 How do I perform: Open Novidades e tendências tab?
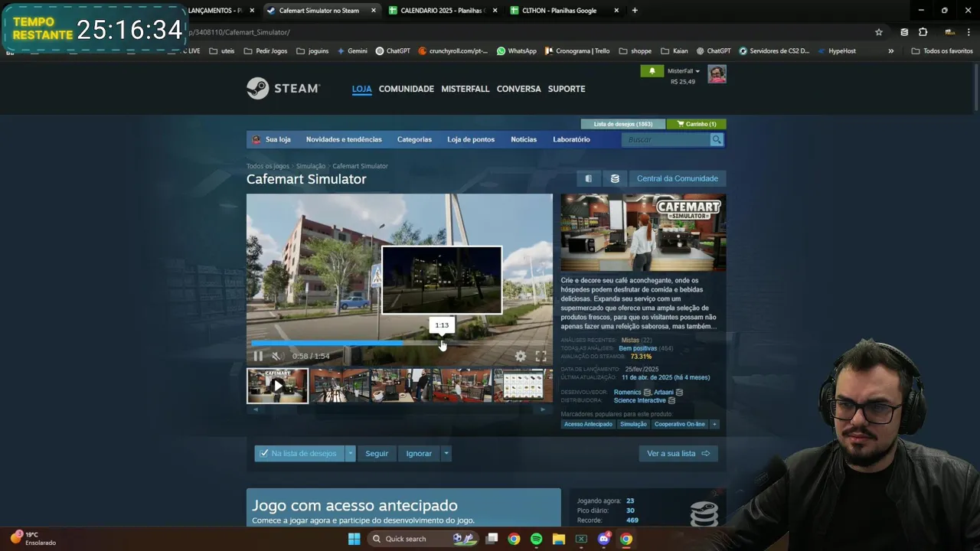point(344,139)
